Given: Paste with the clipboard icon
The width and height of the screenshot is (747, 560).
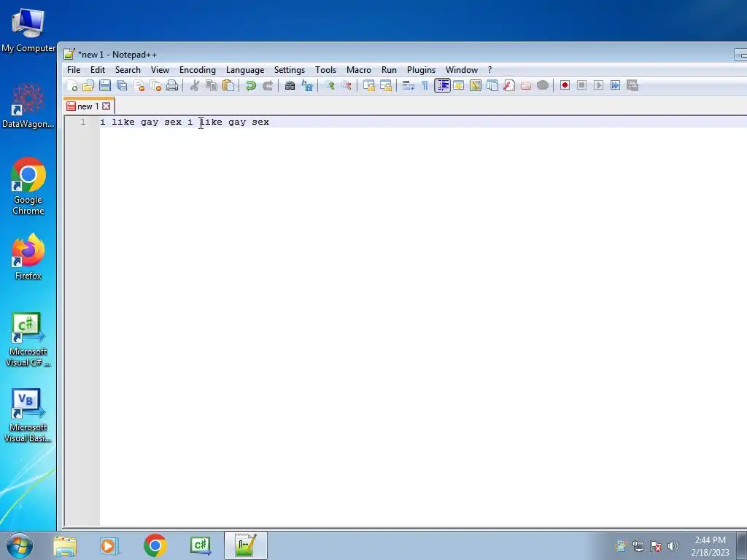Looking at the screenshot, I should coord(228,86).
